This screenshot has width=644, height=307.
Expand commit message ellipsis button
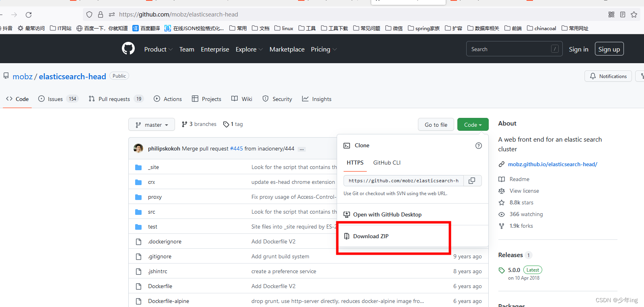tap(302, 149)
